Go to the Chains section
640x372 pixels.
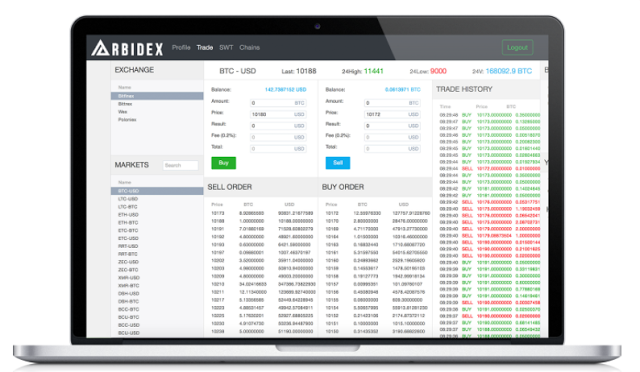coord(249,48)
